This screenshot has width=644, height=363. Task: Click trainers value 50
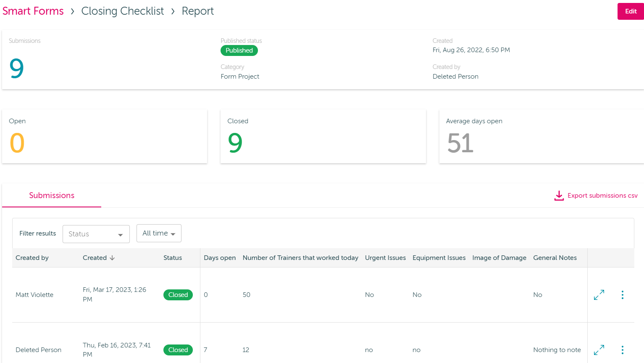pyautogui.click(x=247, y=295)
